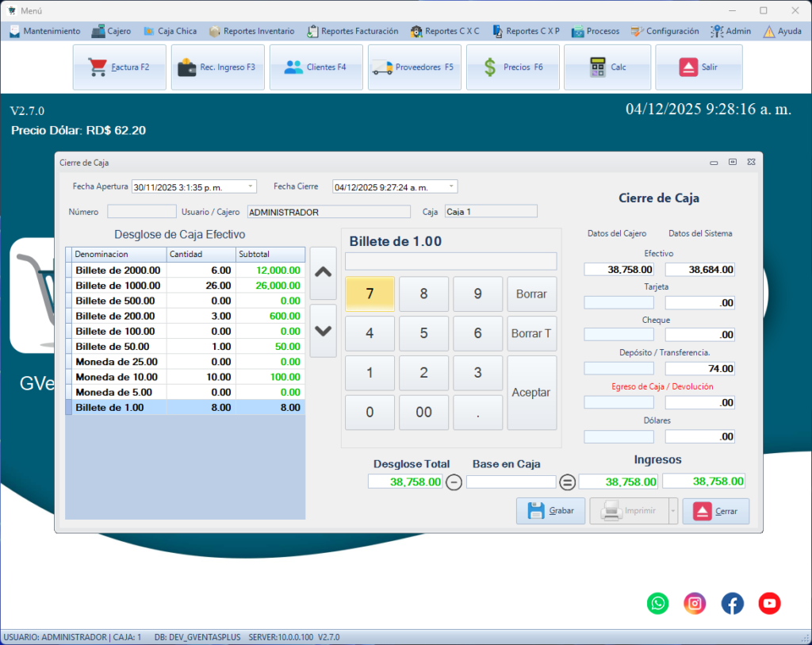
Task: Open Proveedores F5 truck button
Action: [x=414, y=67]
